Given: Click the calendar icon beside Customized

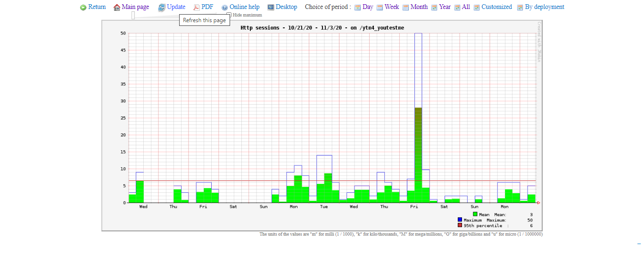Looking at the screenshot, I should tap(477, 8).
